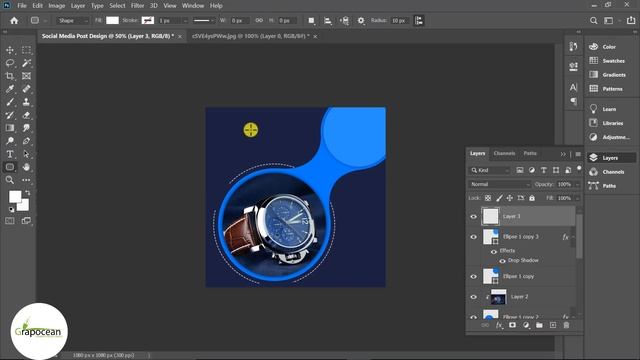Image resolution: width=640 pixels, height=360 pixels.
Task: Toggle the layer filter switch
Action: tap(579, 169)
